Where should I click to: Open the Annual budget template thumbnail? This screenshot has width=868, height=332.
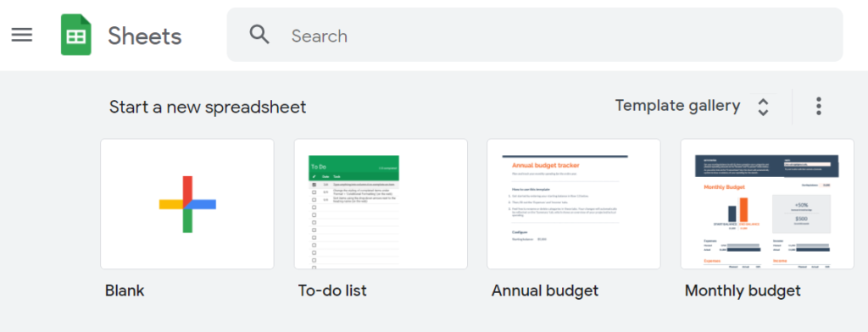tap(574, 204)
